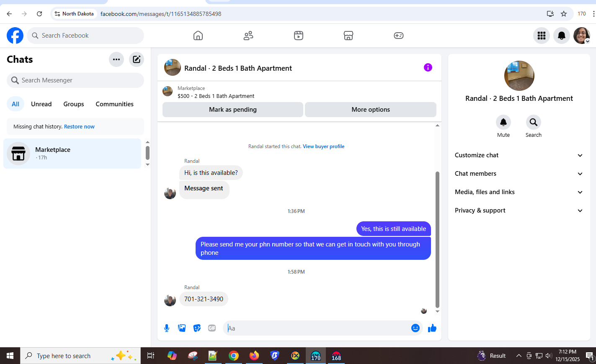Send a thumbs-up like
The height and width of the screenshot is (364, 596).
coord(432,328)
